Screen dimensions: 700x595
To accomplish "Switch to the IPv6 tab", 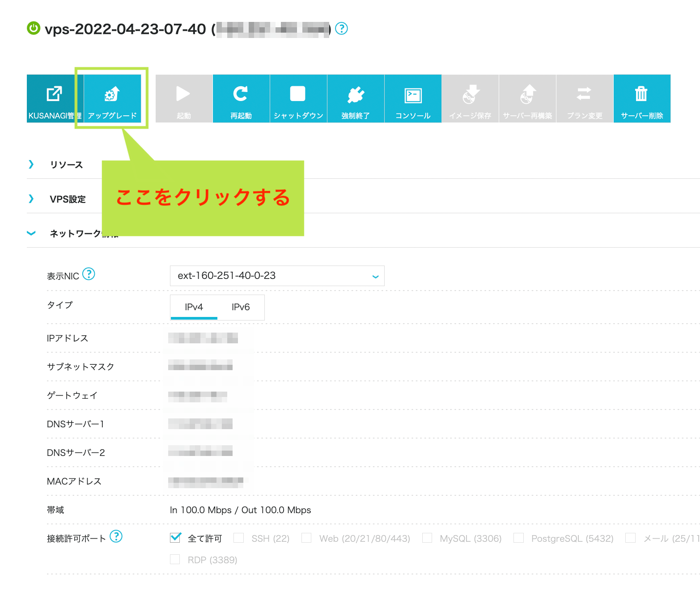I will (x=241, y=307).
